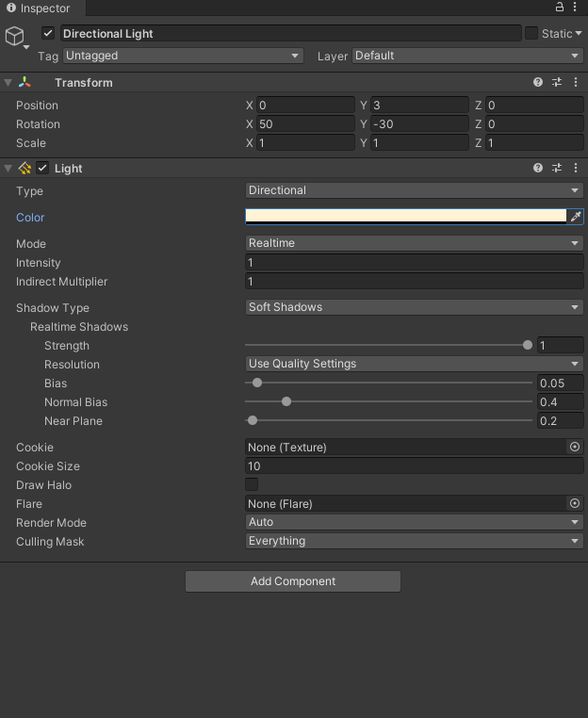
Task: Click the Scale Y field
Action: 419,143
